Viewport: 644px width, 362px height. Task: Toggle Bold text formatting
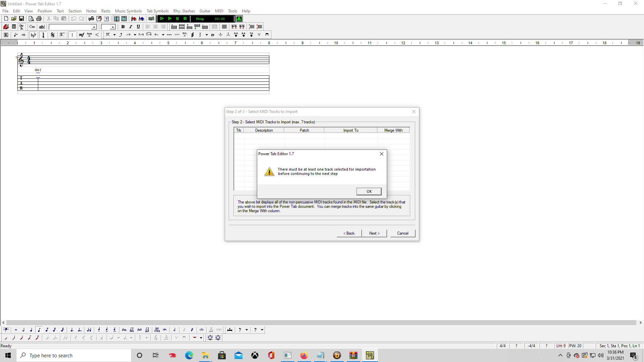[x=123, y=27]
